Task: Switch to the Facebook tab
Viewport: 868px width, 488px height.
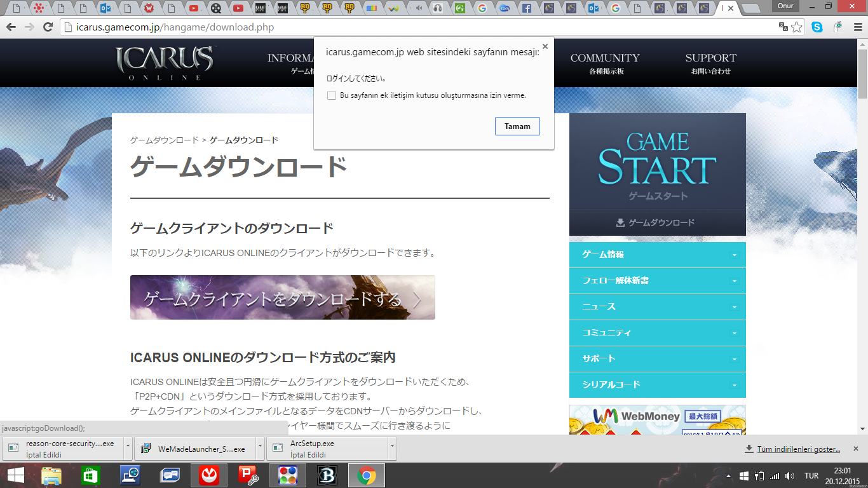Action: 526,8
